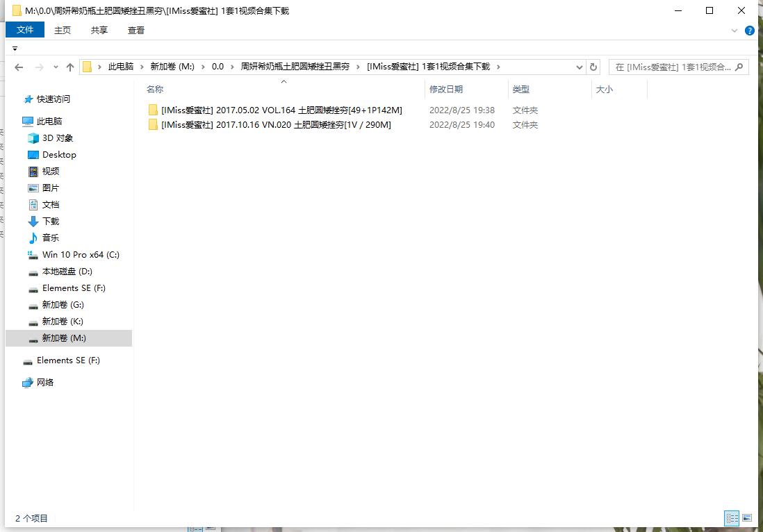Select 0.0 in the address breadcrumb
763x532 pixels.
point(218,67)
